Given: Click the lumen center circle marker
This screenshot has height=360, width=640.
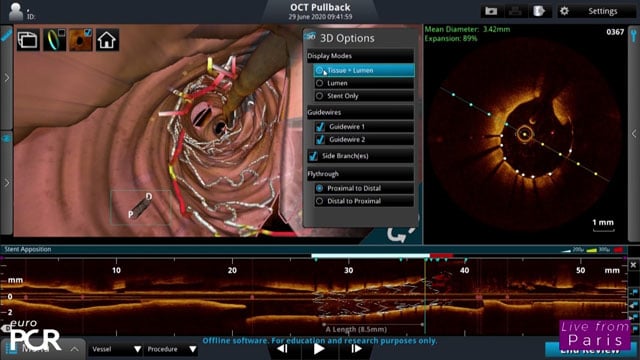Looking at the screenshot, I should point(524,133).
